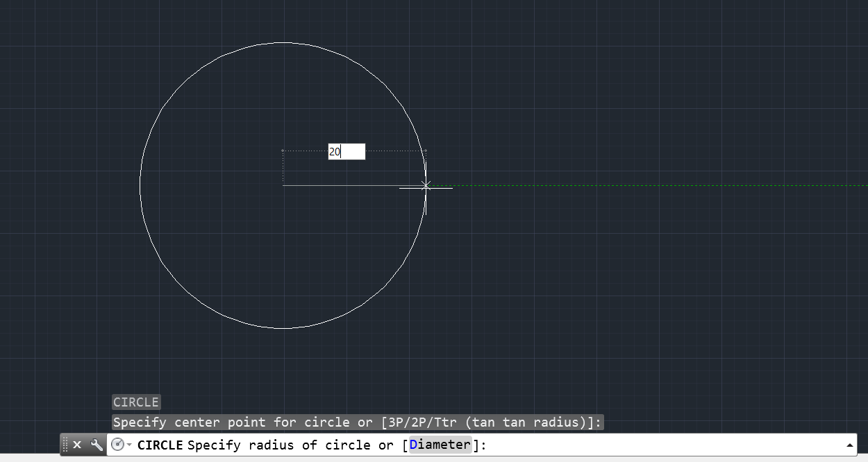The image size is (868, 462).
Task: Click the wrench icon to customize command settings
Action: (x=96, y=445)
